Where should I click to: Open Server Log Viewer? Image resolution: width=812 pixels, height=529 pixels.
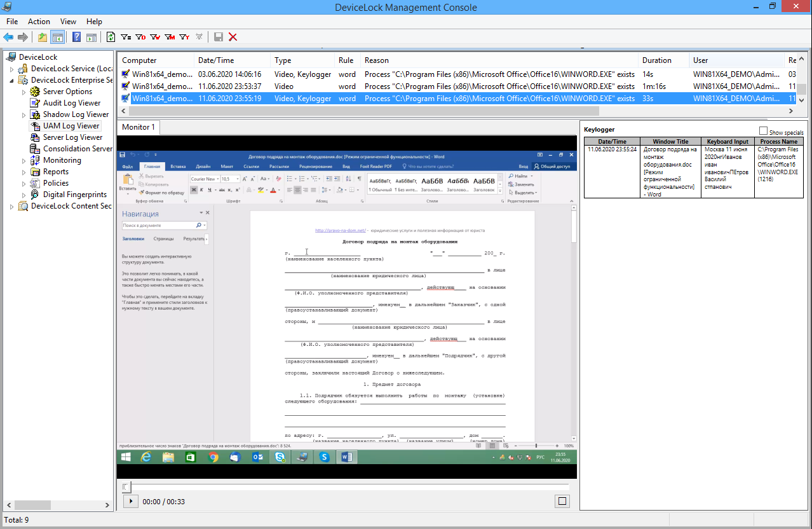[72, 137]
